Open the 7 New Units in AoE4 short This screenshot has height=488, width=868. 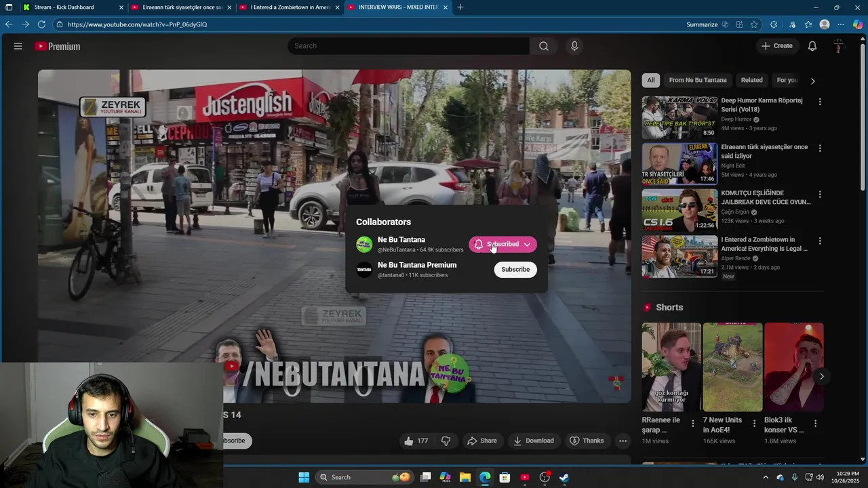(732, 367)
